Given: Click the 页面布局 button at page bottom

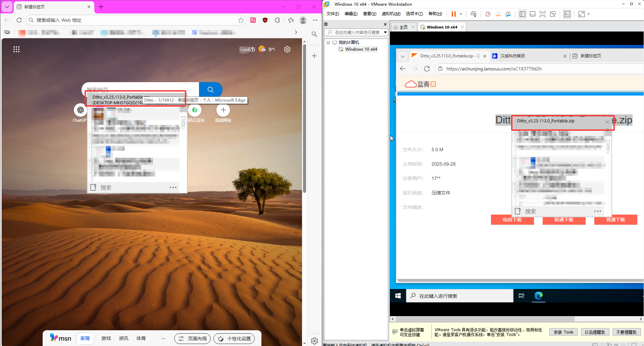Looking at the screenshot, I should [192, 339].
